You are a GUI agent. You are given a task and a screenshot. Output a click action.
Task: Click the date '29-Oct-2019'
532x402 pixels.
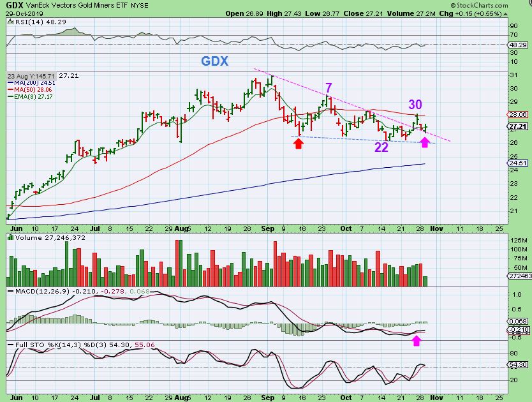(23, 14)
